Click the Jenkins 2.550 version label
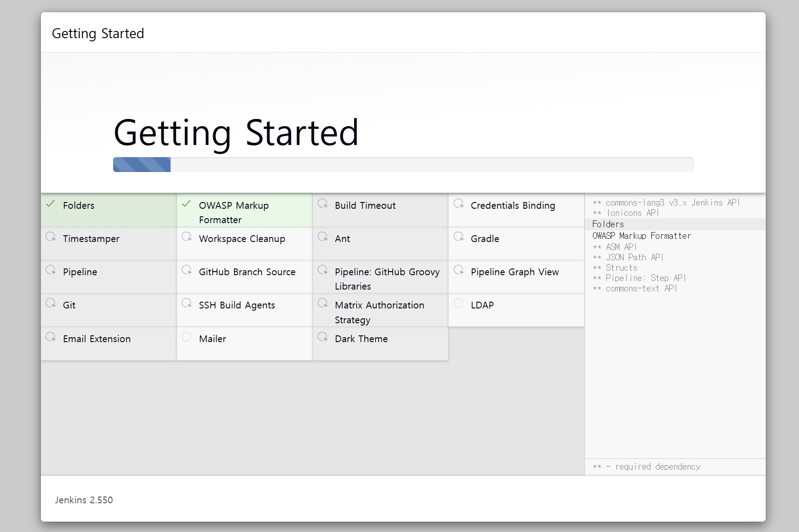Viewport: 799px width, 532px height. click(84, 500)
